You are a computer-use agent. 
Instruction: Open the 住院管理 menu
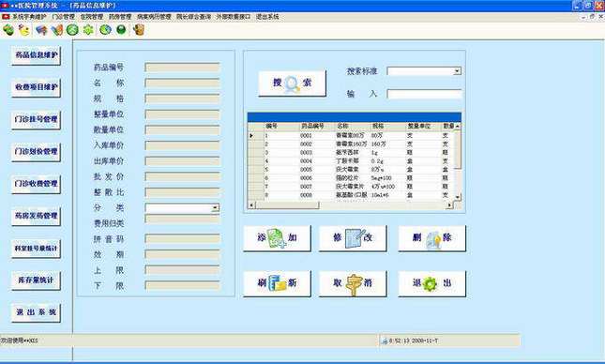click(x=92, y=17)
